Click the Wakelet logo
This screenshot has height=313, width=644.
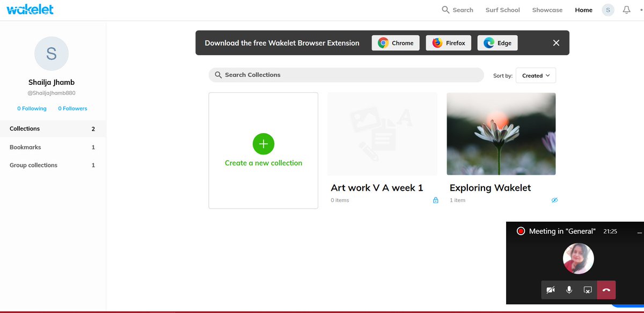(30, 9)
